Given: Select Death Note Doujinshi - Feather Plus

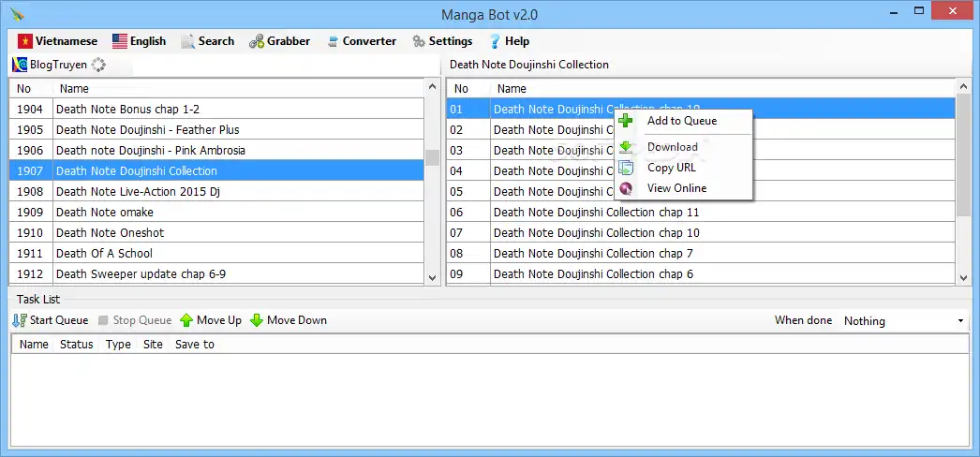Looking at the screenshot, I should tap(216, 130).
